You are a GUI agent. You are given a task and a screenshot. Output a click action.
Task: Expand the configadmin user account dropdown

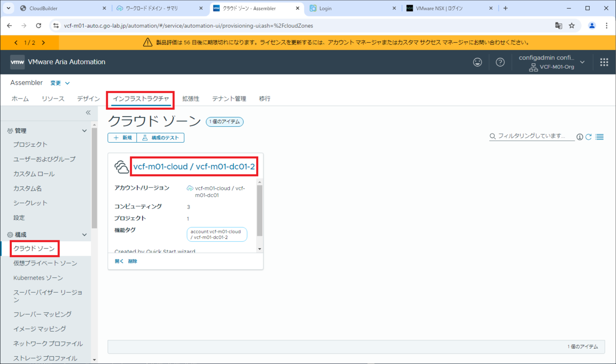tap(582, 62)
